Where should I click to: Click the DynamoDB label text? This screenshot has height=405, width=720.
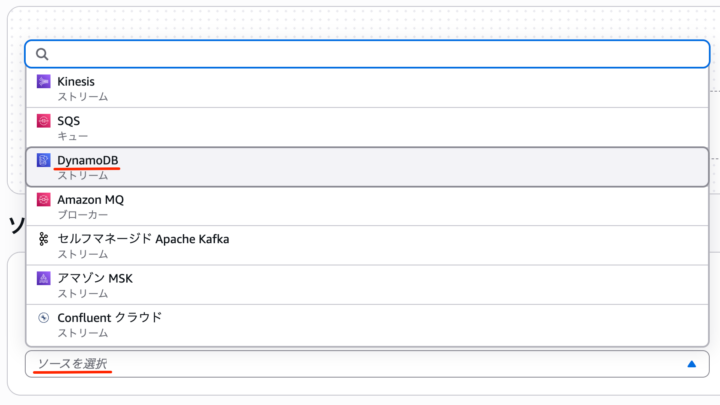[x=88, y=160]
